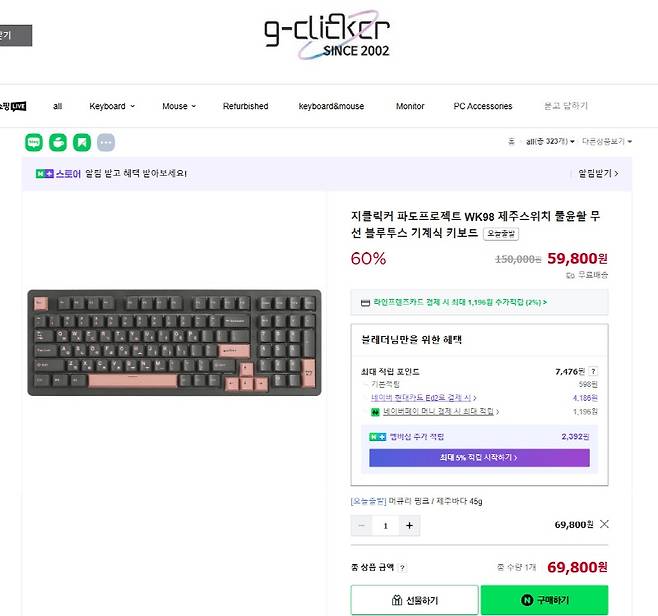The width and height of the screenshot is (658, 616).
Task: Click the gift-giving button
Action: pyautogui.click(x=415, y=600)
